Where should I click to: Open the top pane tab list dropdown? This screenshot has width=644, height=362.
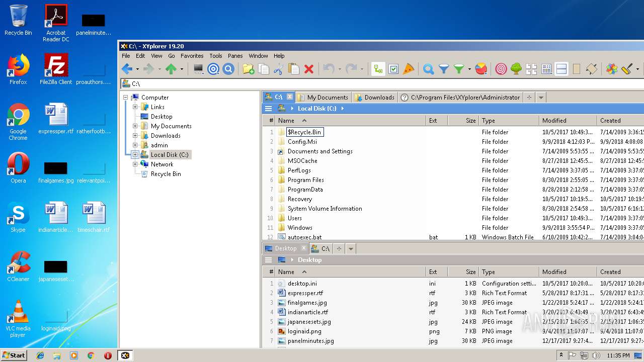[x=541, y=98]
